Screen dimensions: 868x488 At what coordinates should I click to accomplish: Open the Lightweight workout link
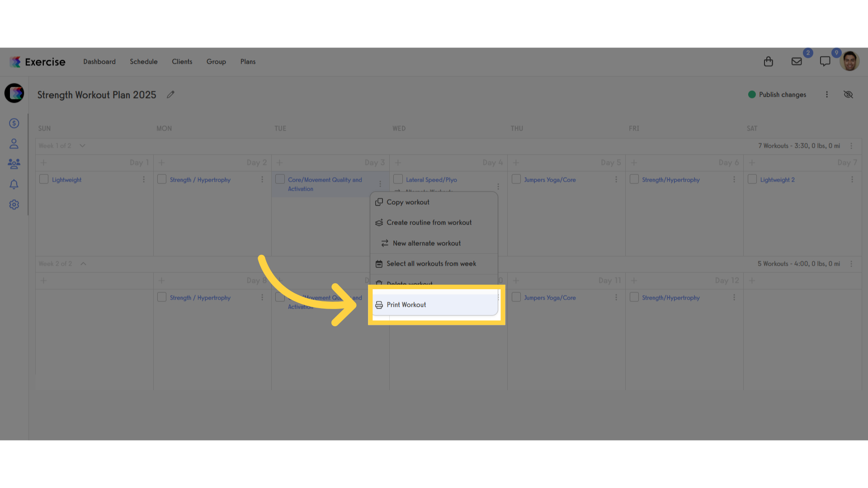pos(67,180)
